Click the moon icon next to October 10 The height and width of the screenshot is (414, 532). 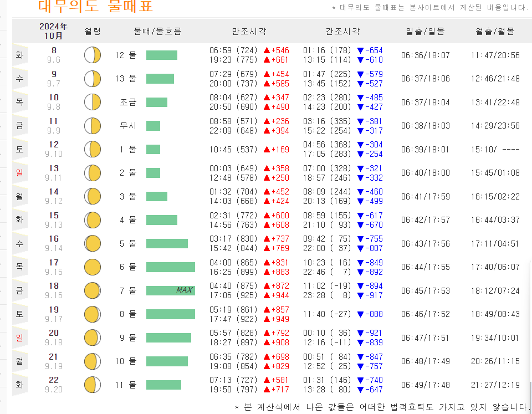point(92,102)
